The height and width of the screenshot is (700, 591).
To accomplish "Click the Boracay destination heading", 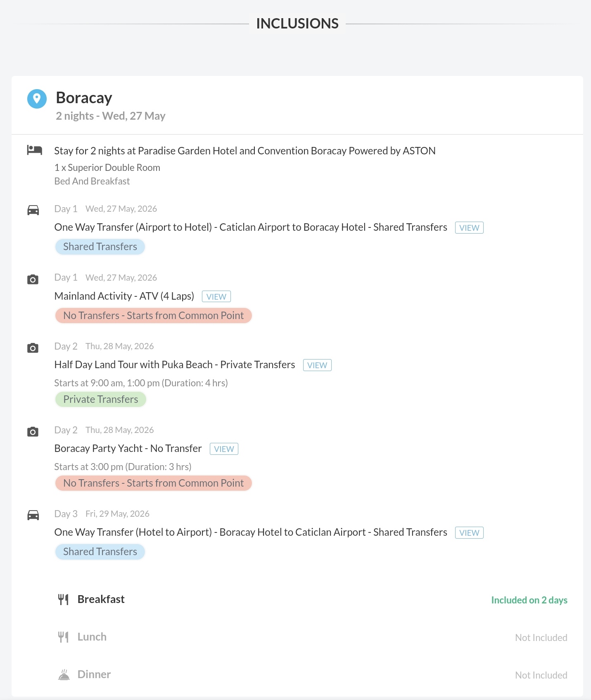I will 84,98.
